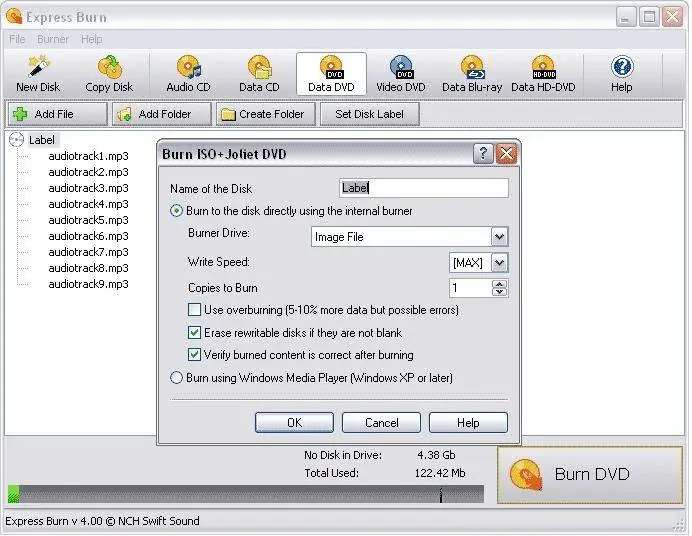Click the Express Burn v 4.00 status text
This screenshot has height=536, width=692.
(102, 521)
